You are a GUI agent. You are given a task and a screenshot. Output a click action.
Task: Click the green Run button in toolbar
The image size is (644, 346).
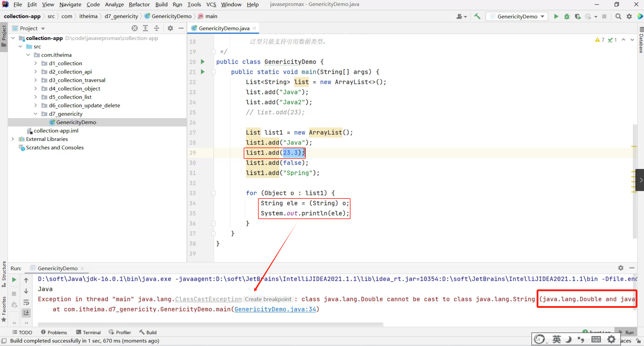coord(556,16)
